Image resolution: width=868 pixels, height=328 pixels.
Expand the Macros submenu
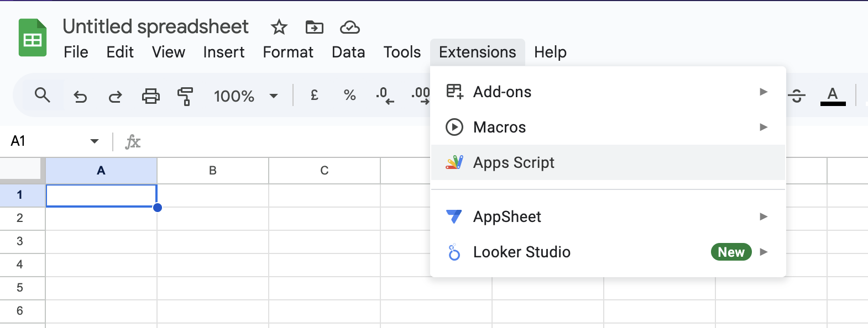tap(608, 127)
